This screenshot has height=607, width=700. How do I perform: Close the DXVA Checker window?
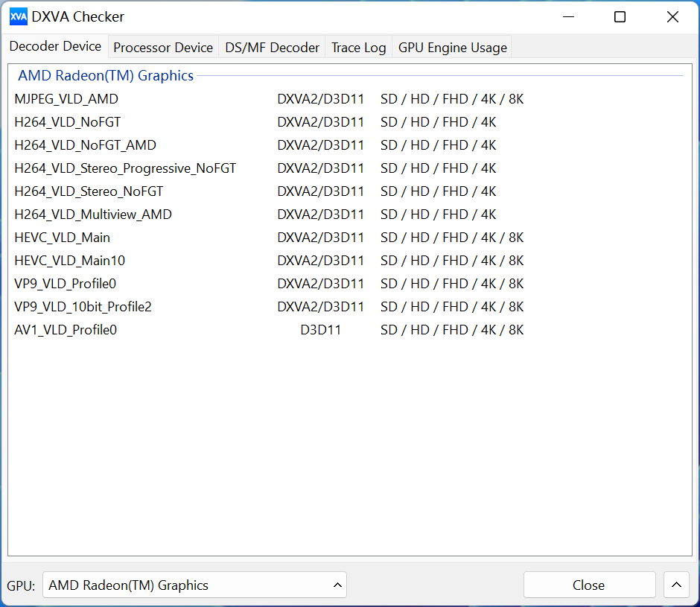[672, 17]
